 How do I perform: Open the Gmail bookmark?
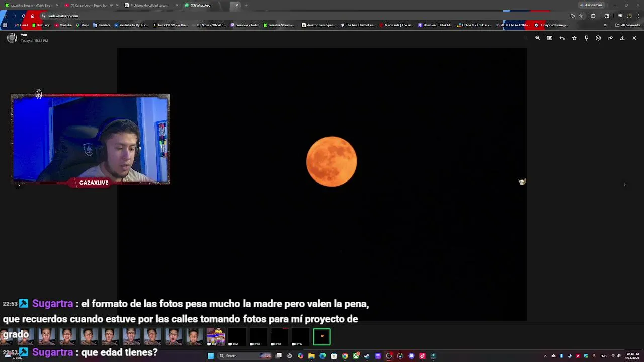pyautogui.click(x=22, y=25)
